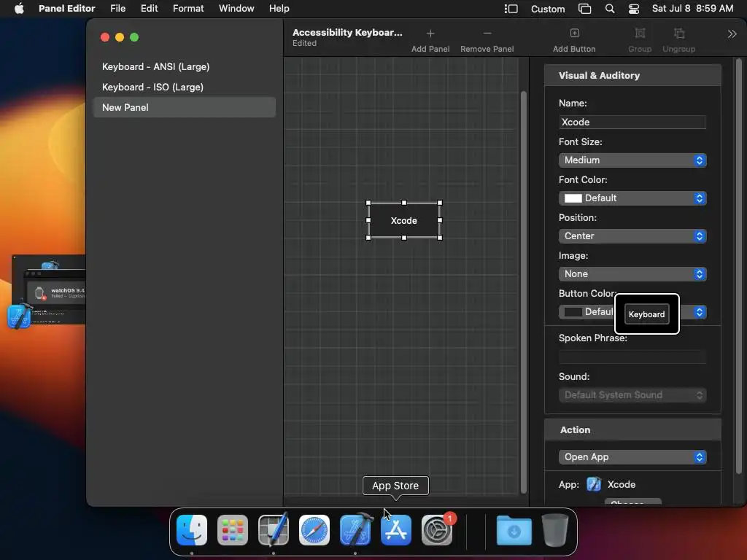Click the Add Panel plus icon
The height and width of the screenshot is (560, 747).
(x=430, y=34)
